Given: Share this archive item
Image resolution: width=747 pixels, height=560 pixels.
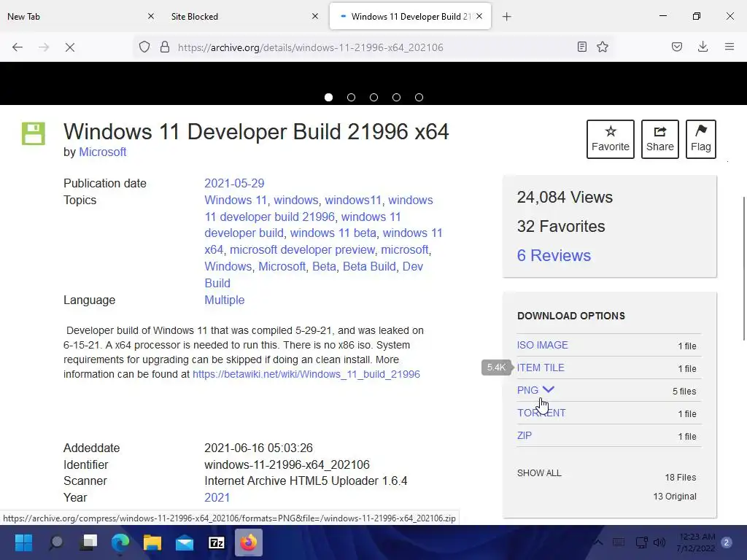Looking at the screenshot, I should click(659, 139).
